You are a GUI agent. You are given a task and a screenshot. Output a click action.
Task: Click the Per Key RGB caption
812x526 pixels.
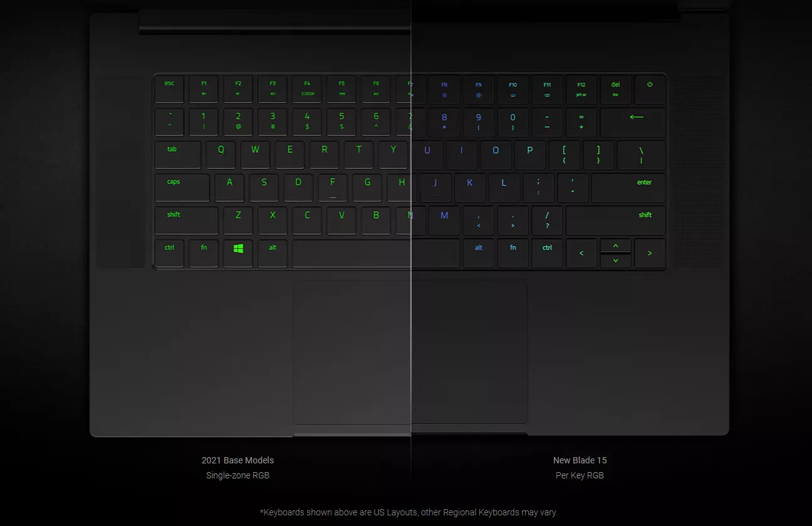click(x=580, y=475)
